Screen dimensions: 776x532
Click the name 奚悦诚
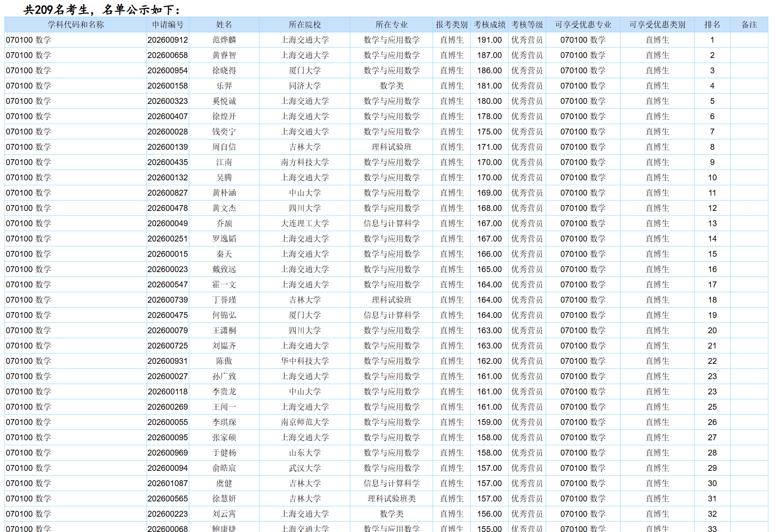click(x=224, y=101)
